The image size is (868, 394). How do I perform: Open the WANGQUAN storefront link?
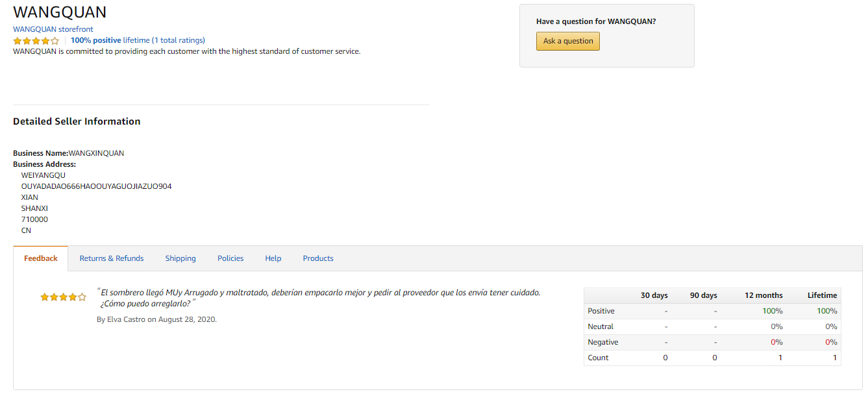(x=53, y=29)
